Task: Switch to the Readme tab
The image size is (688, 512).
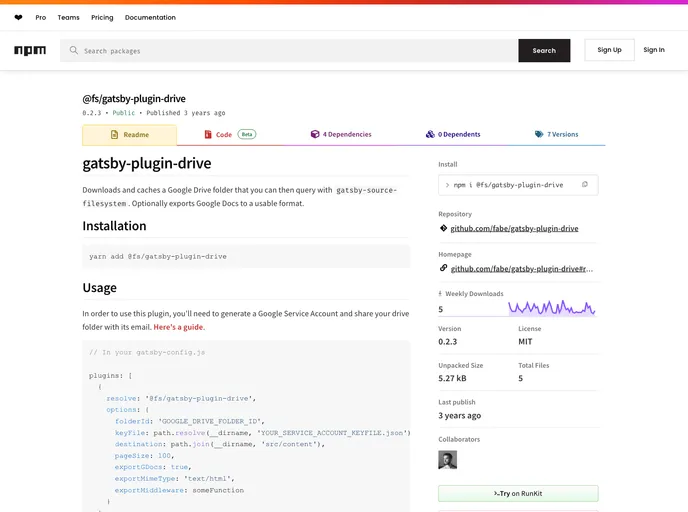Action: (129, 135)
